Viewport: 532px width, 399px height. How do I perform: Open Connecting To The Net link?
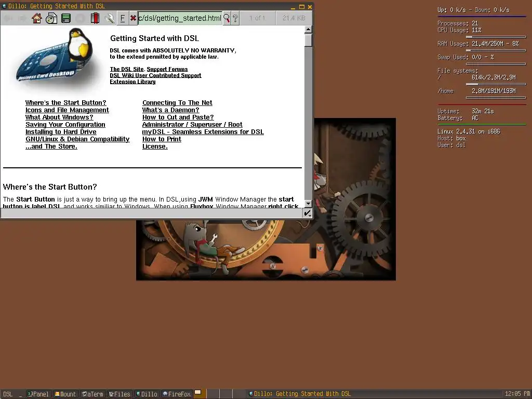(x=178, y=103)
